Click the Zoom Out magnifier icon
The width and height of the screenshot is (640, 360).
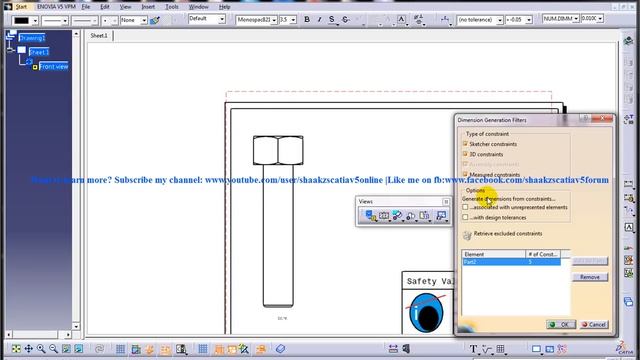(x=53, y=349)
